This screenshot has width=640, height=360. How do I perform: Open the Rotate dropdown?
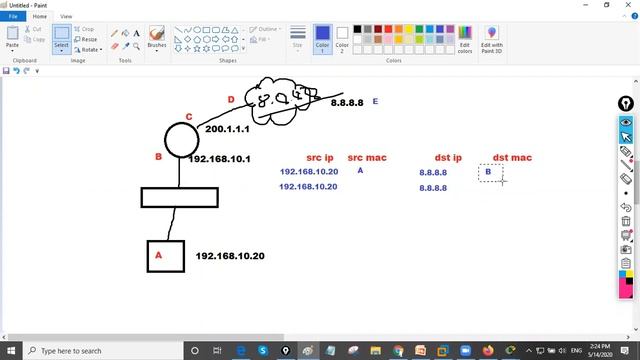88,49
